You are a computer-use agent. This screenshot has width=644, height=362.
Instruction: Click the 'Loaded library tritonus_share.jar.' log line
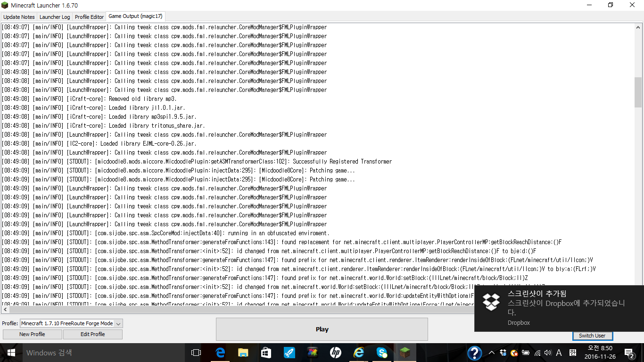coord(103,125)
